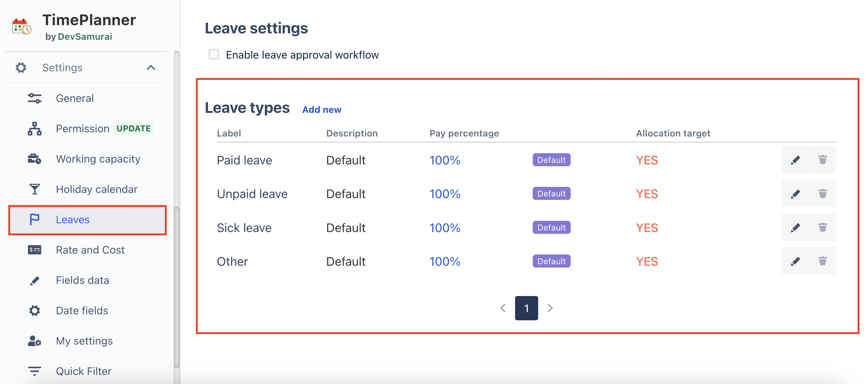Click the edit pencil for Paid leave
This screenshot has height=384, width=868.
(x=795, y=160)
